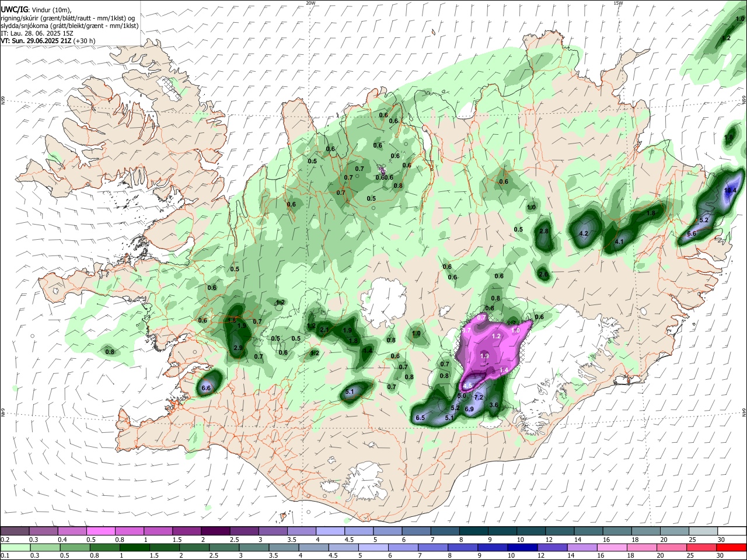Viewport: 747px width, 560px height.
Task: Select the 2.9 rainfall value in the west
Action: pyautogui.click(x=238, y=348)
